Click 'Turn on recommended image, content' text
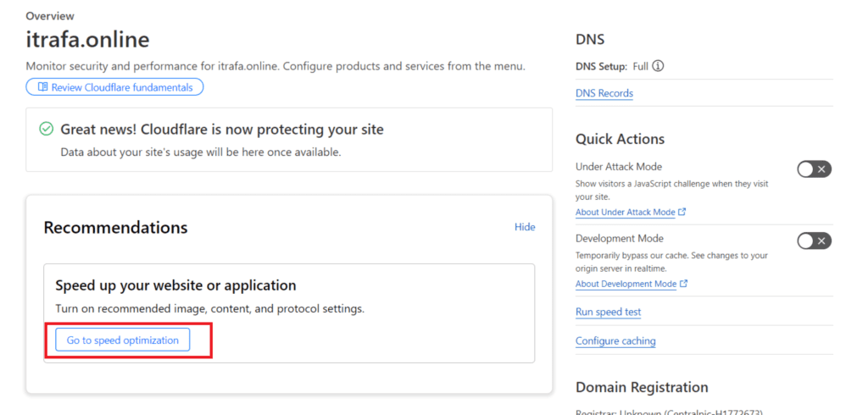Screen dimensions: 868x415 point(210,309)
